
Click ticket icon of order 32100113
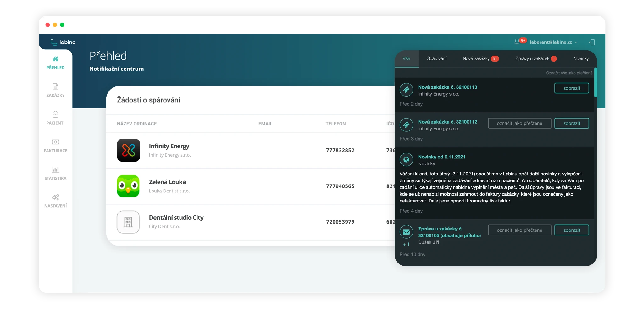click(406, 90)
